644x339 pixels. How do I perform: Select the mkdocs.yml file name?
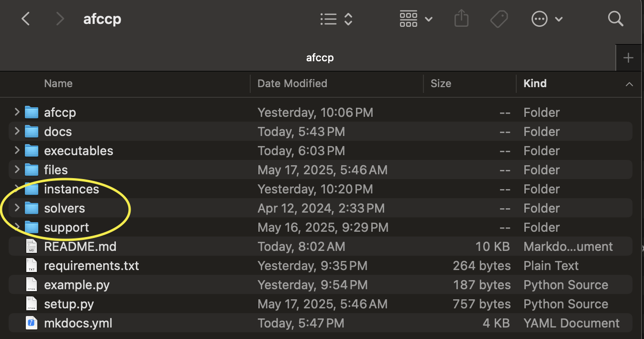[x=78, y=323]
